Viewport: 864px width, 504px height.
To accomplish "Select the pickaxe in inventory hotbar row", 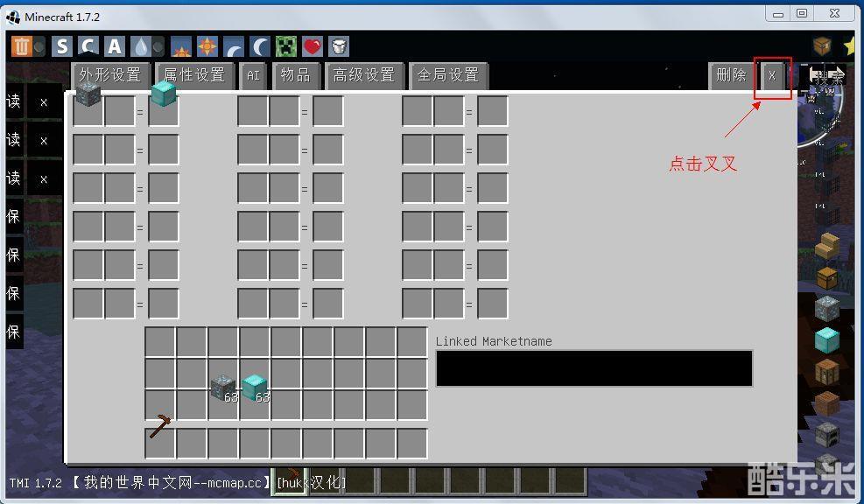I will click(160, 427).
